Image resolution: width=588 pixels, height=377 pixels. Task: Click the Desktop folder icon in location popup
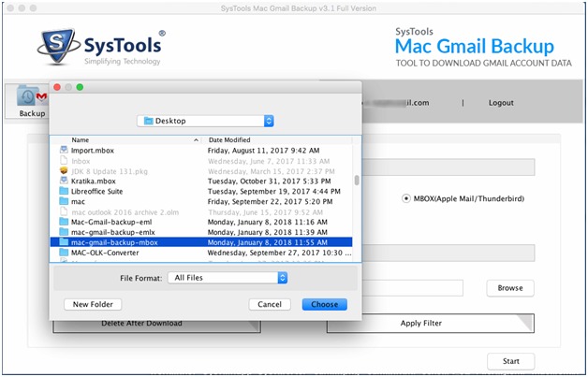click(149, 121)
